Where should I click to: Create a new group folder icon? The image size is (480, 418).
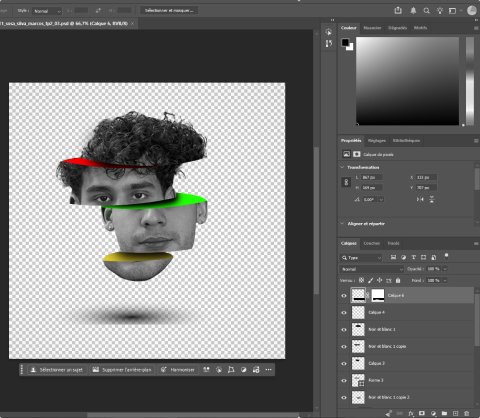(444, 414)
